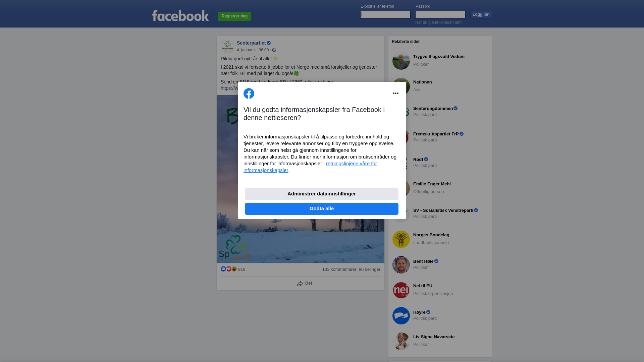Click Bent Høie's profile photo
644x362 pixels.
point(401,265)
